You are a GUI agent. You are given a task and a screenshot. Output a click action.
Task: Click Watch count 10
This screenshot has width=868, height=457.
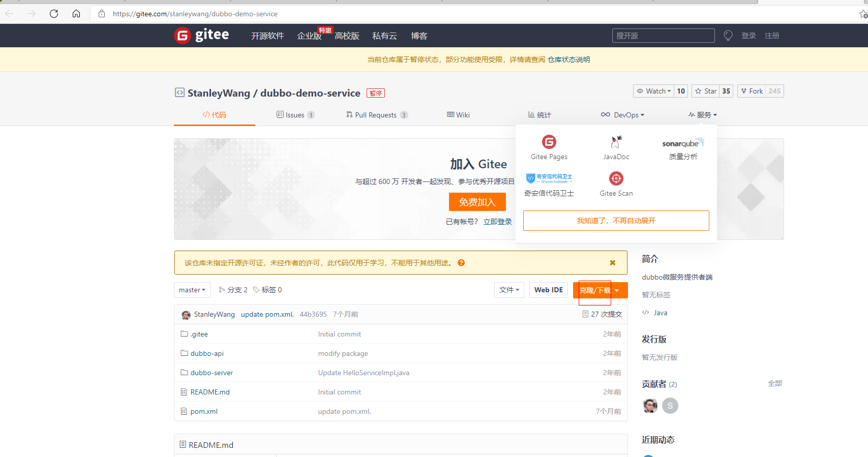tap(681, 91)
